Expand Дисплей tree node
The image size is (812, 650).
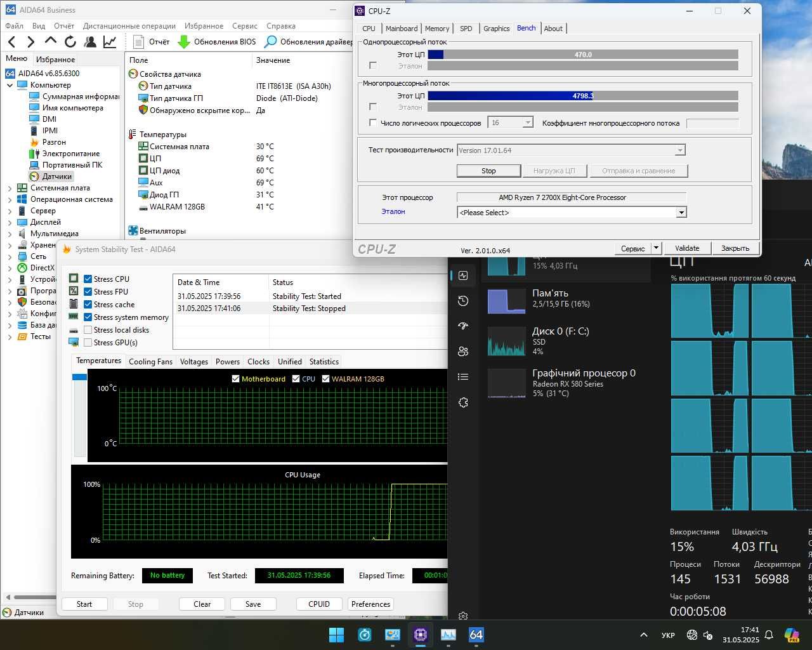point(10,222)
